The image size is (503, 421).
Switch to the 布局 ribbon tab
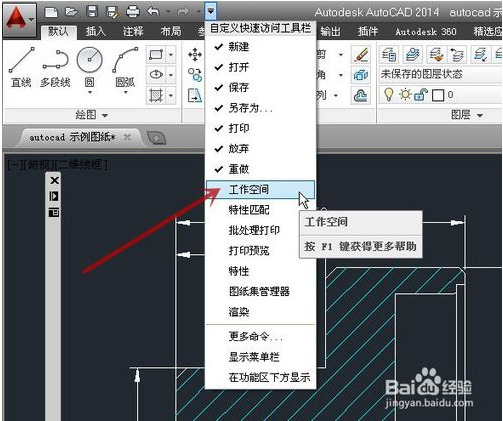171,32
